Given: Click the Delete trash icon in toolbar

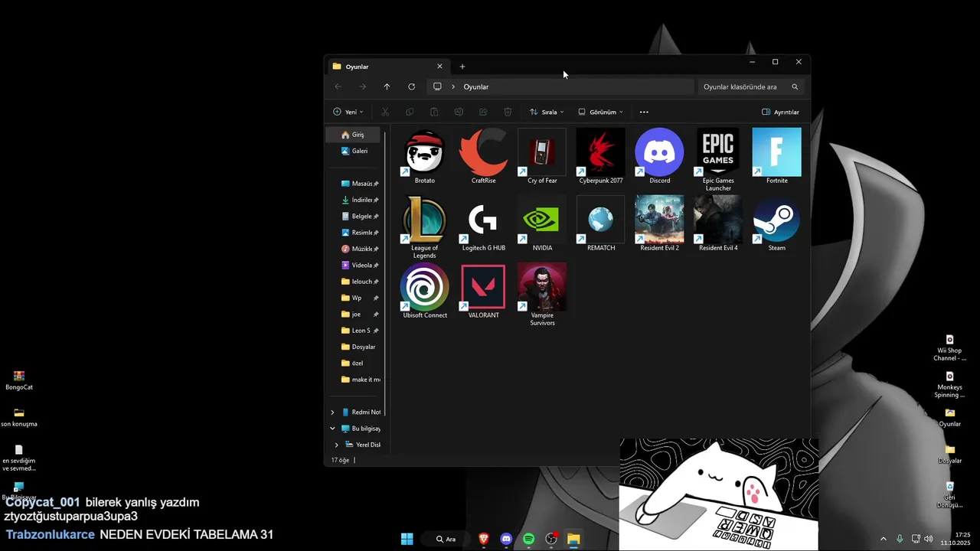Looking at the screenshot, I should click(508, 112).
